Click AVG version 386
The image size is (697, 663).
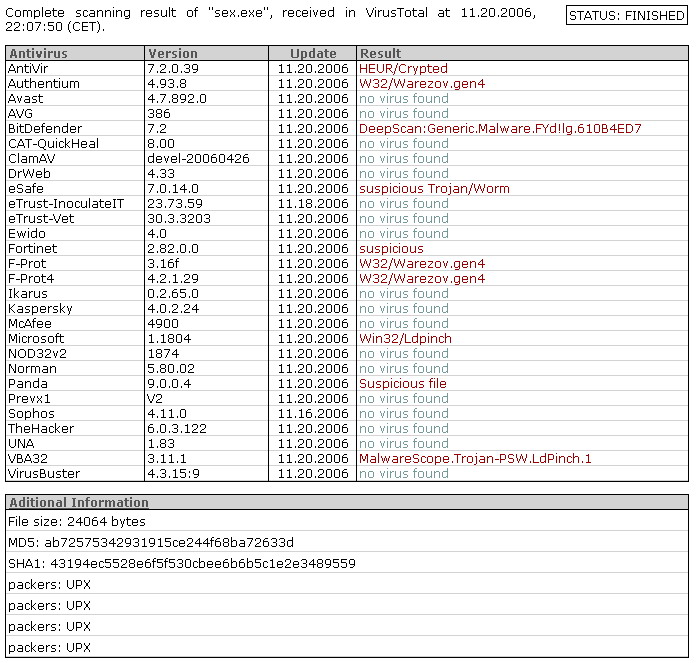point(159,114)
